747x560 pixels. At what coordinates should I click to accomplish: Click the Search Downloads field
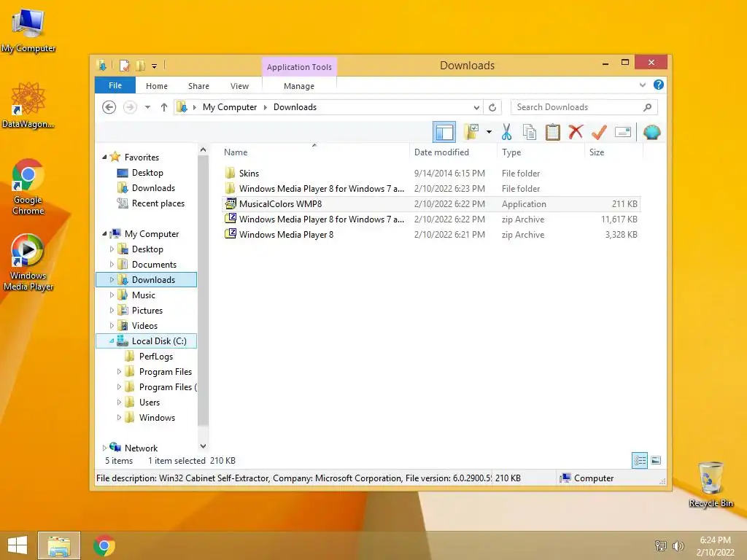click(584, 107)
